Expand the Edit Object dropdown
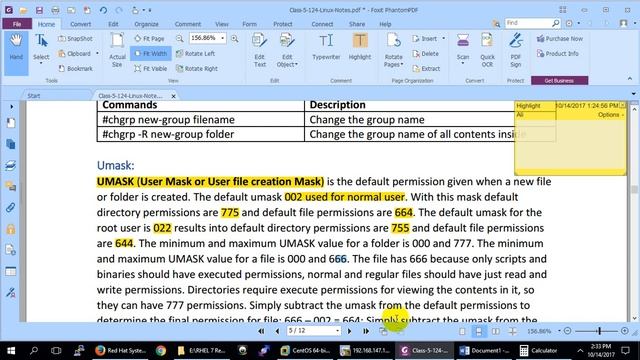 pyautogui.click(x=296, y=64)
